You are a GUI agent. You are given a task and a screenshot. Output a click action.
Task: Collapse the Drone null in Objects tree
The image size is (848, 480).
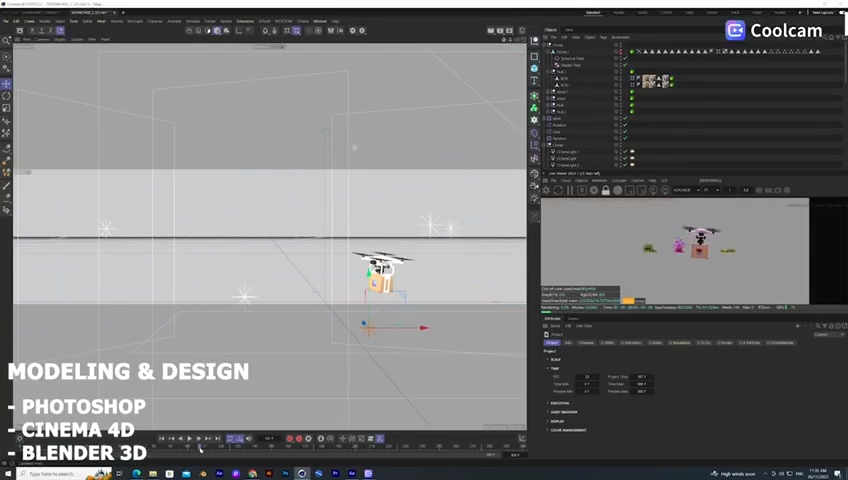pos(546,45)
